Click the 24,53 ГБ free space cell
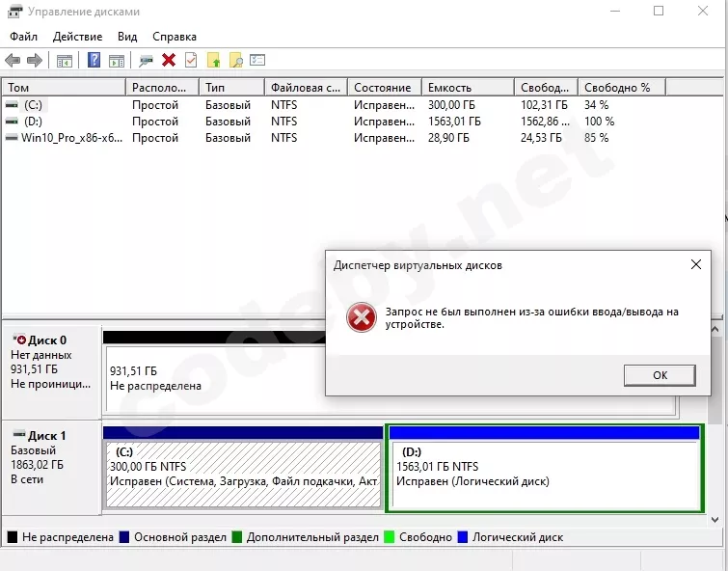 541,138
